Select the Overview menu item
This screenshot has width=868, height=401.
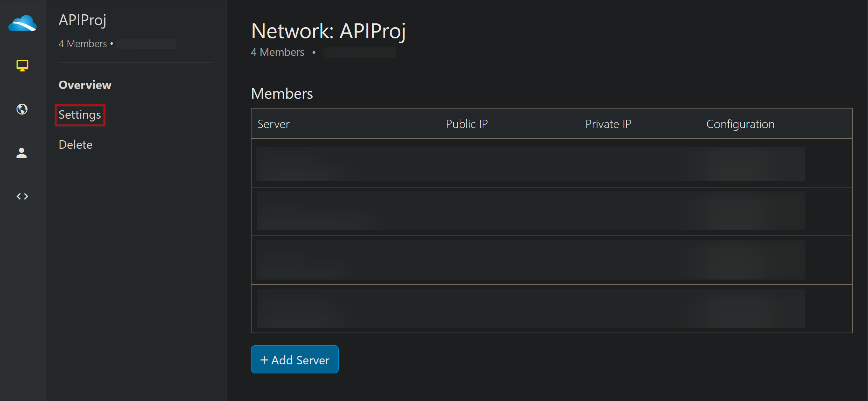85,85
